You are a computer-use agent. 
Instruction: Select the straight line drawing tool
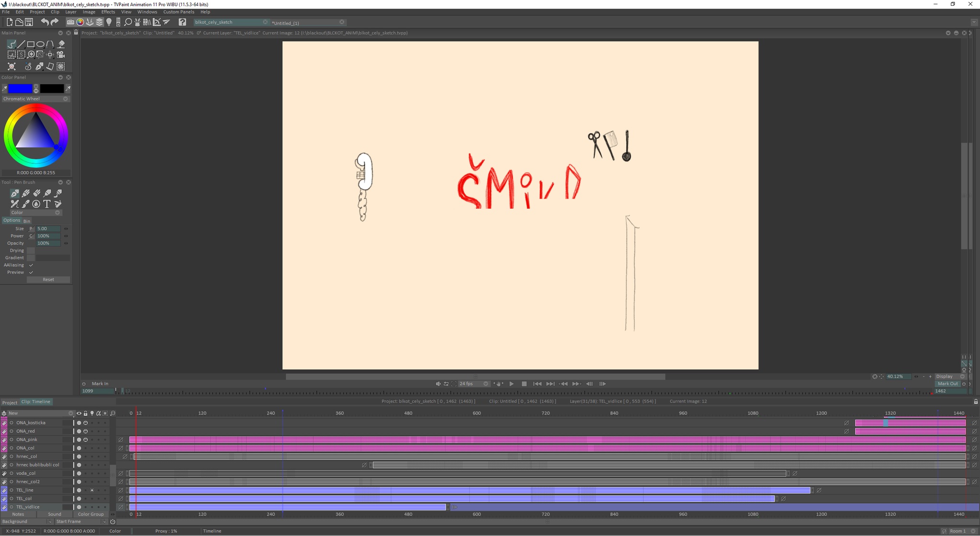pos(21,44)
